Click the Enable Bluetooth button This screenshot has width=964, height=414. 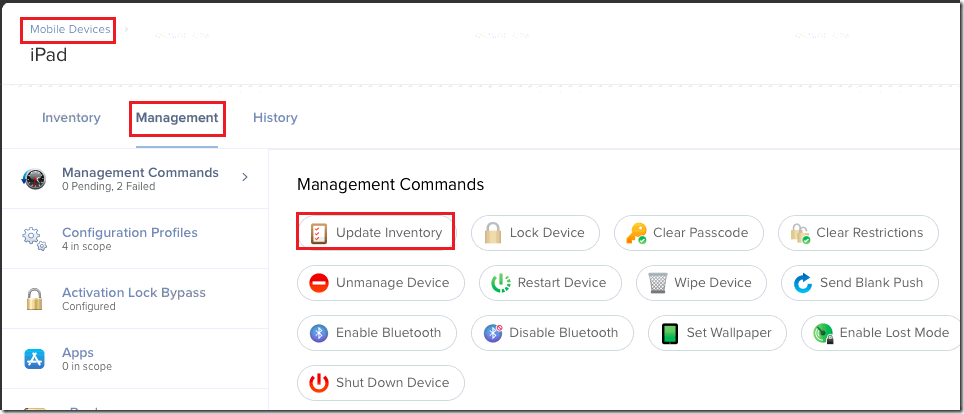click(377, 333)
